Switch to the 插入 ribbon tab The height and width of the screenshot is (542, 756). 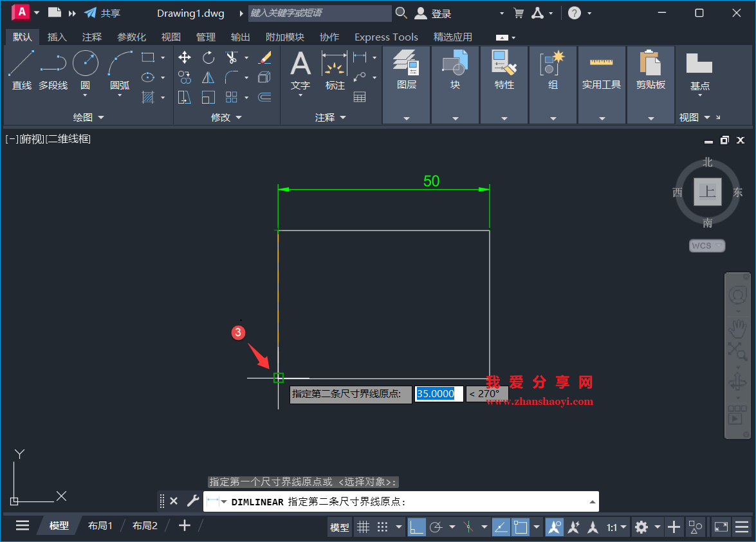tap(57, 37)
